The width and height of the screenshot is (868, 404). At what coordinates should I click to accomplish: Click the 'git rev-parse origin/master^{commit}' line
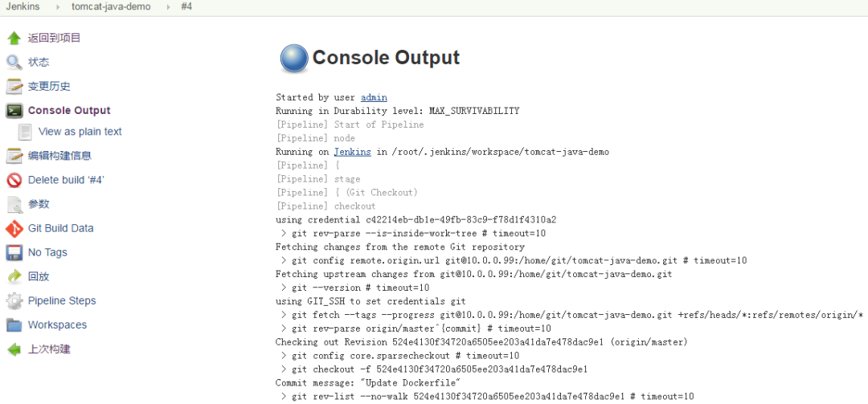click(416, 329)
